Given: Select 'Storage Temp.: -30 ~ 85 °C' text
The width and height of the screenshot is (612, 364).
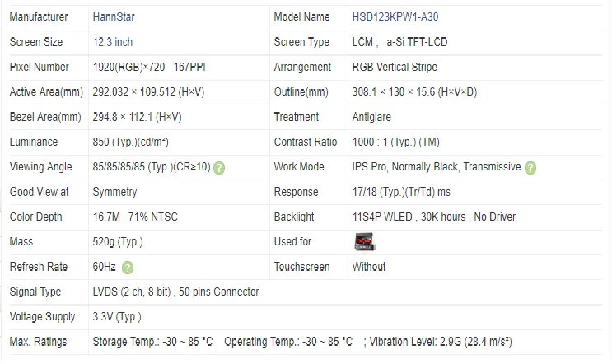Looking at the screenshot, I should coord(152,342).
